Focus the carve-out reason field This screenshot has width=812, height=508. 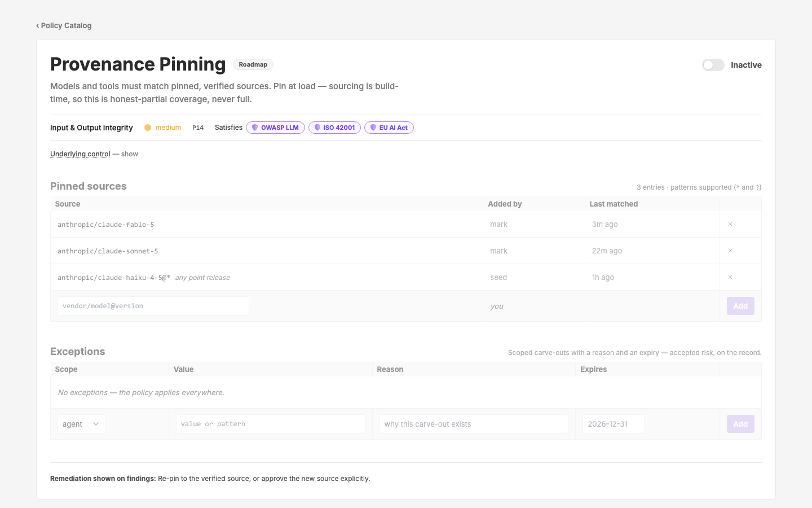[x=474, y=424]
